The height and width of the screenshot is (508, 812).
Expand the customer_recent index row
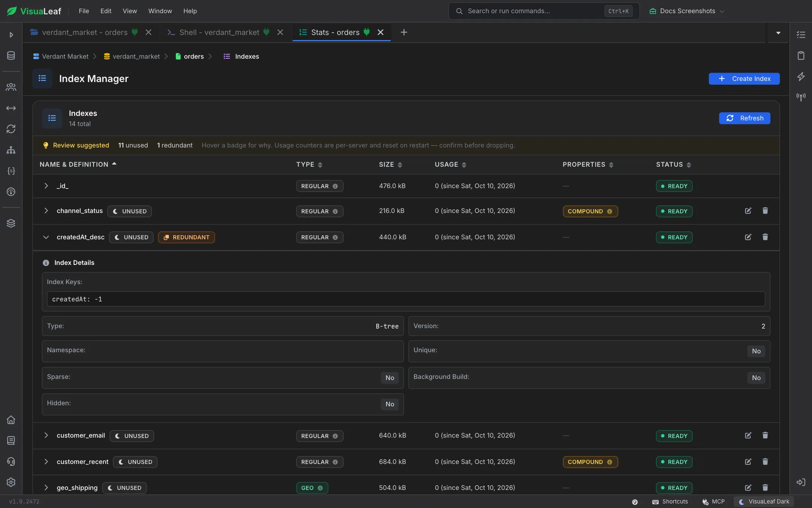46,462
